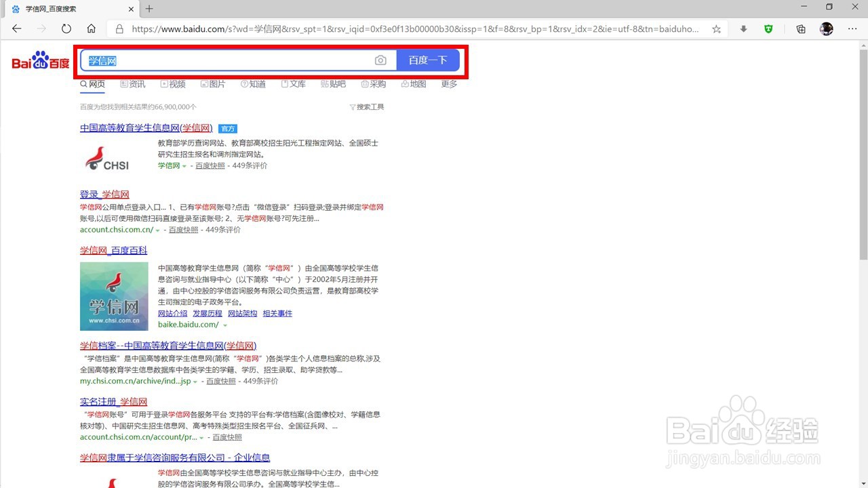
Task: Open the user profile avatar
Action: (826, 29)
